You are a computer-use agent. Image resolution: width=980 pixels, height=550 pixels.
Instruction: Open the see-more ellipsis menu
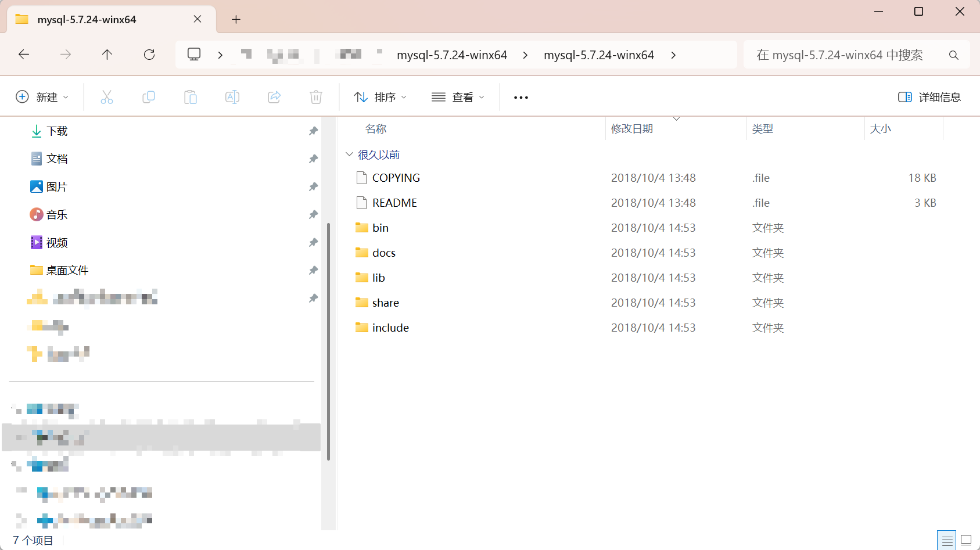click(520, 97)
